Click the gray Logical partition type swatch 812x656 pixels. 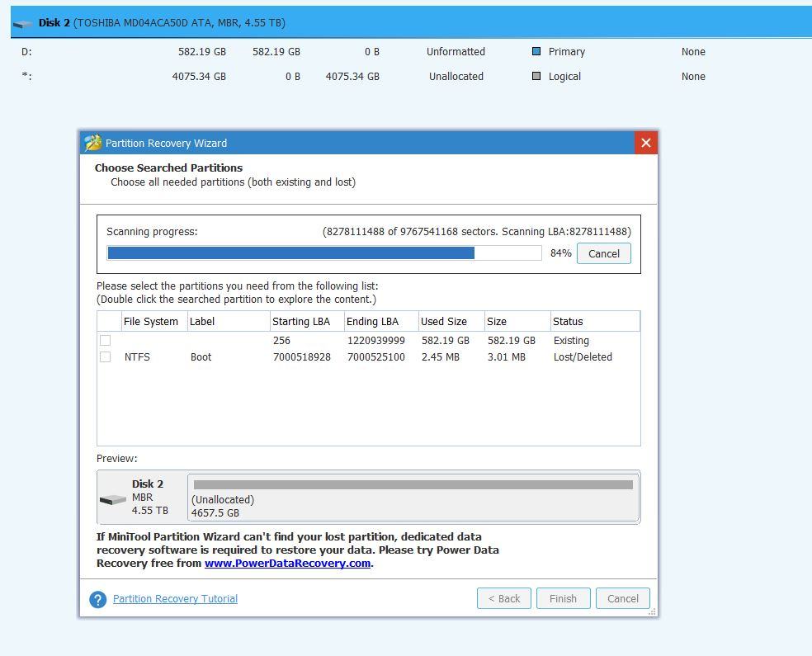pos(536,76)
